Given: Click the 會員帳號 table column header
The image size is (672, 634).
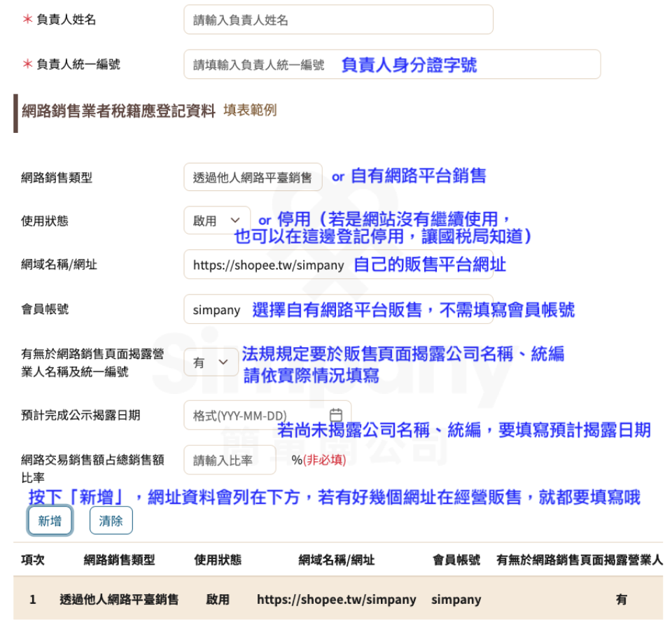Looking at the screenshot, I should point(456,560).
